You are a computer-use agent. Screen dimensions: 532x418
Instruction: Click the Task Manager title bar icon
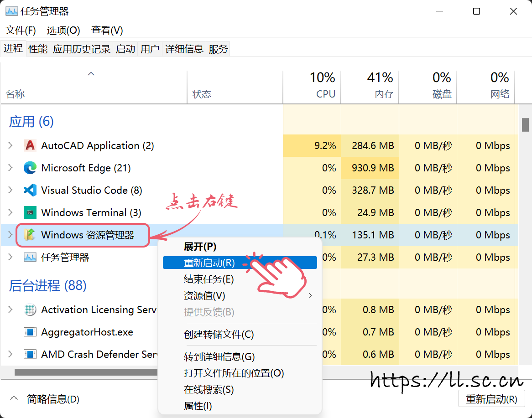point(11,11)
